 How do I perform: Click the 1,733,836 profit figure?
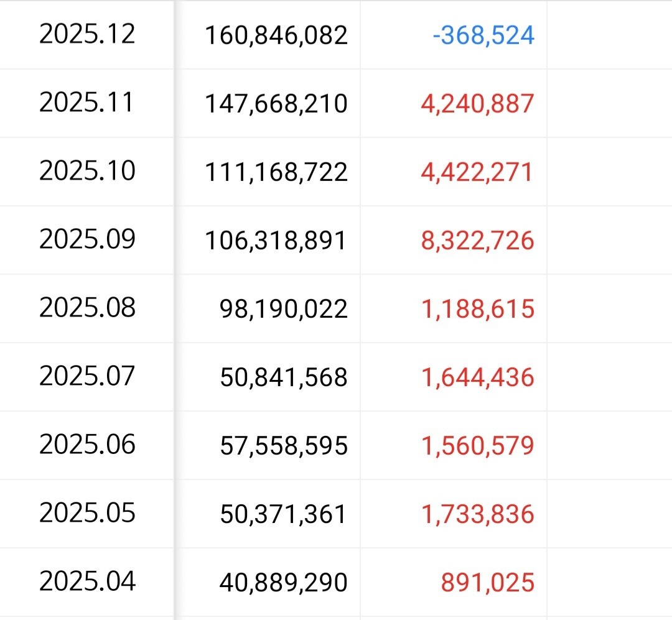click(x=477, y=514)
